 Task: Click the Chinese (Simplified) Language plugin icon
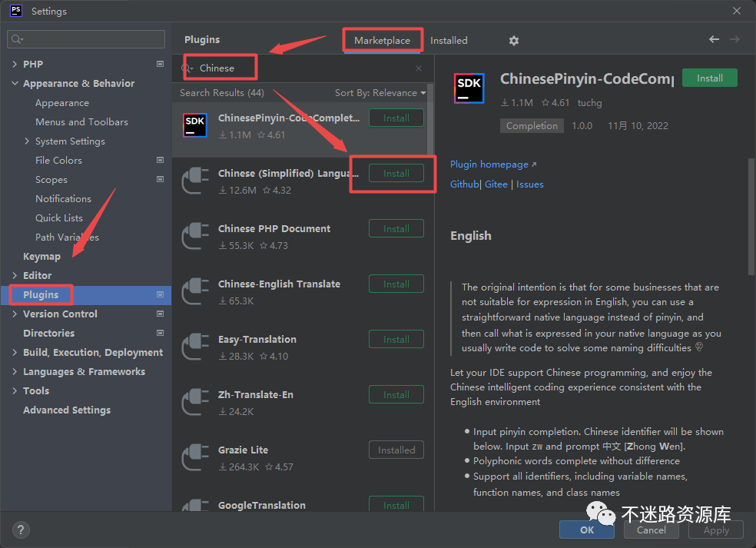pyautogui.click(x=195, y=181)
